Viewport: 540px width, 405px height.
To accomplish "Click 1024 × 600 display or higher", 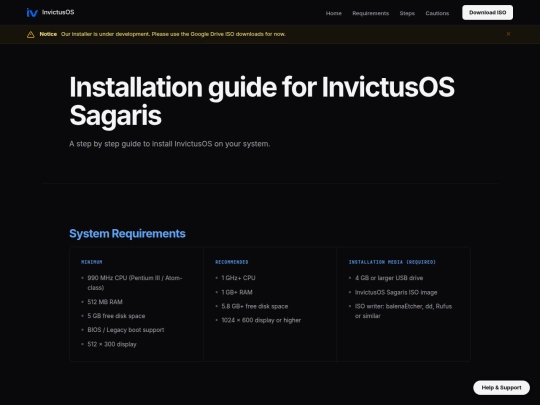I will [261, 320].
